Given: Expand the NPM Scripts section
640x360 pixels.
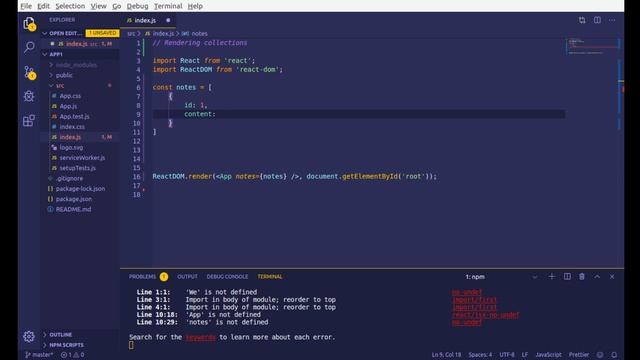Looking at the screenshot, I should click(x=80, y=345).
